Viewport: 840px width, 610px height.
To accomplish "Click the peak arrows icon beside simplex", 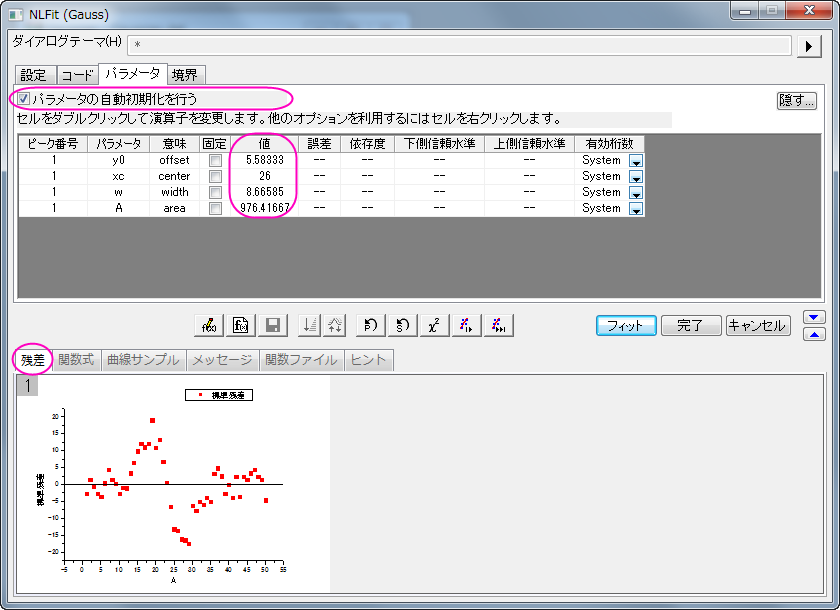I will (334, 325).
